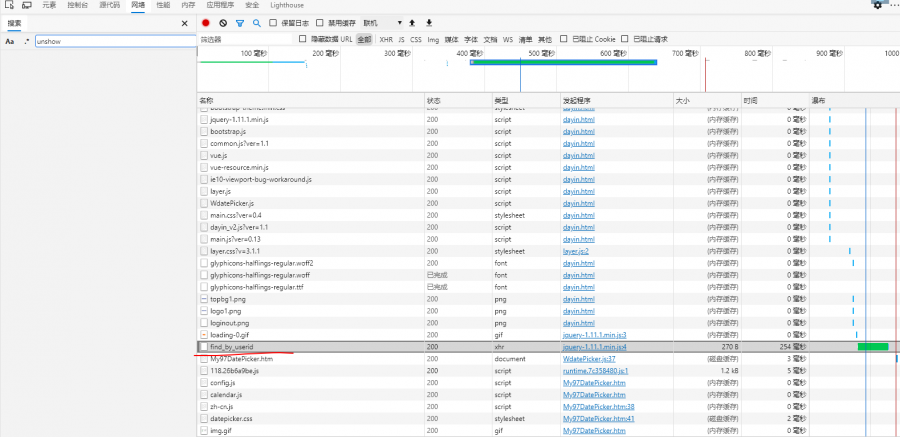
Task: Open DevTools settings gear
Action: pyautogui.click(x=877, y=5)
